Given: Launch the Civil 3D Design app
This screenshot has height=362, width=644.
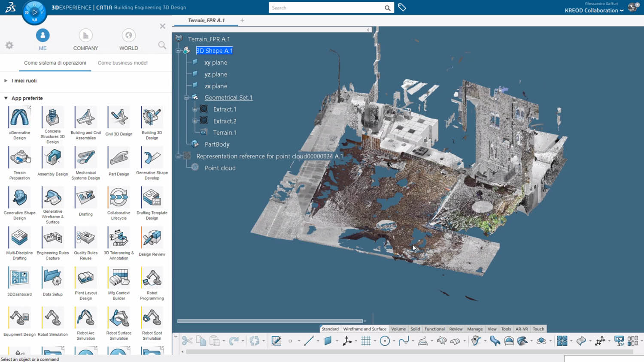Looking at the screenshot, I should click(118, 118).
